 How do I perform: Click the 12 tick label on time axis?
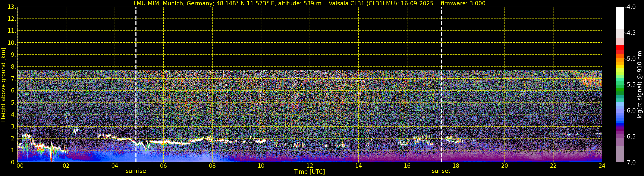click(310, 166)
